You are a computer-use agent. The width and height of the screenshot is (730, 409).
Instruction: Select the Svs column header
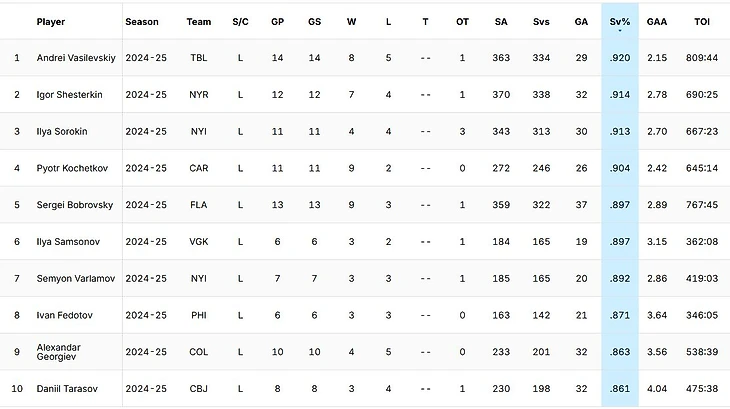pos(540,21)
